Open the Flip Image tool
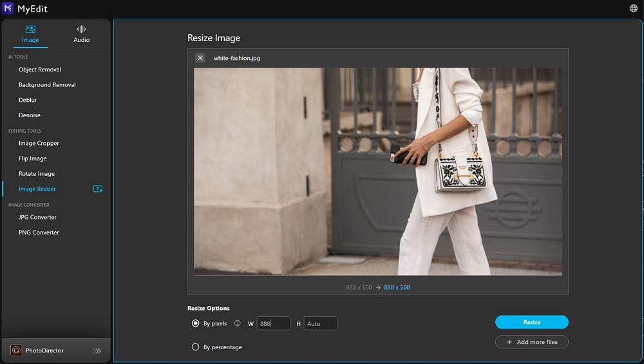This screenshot has width=644, height=364. click(32, 158)
